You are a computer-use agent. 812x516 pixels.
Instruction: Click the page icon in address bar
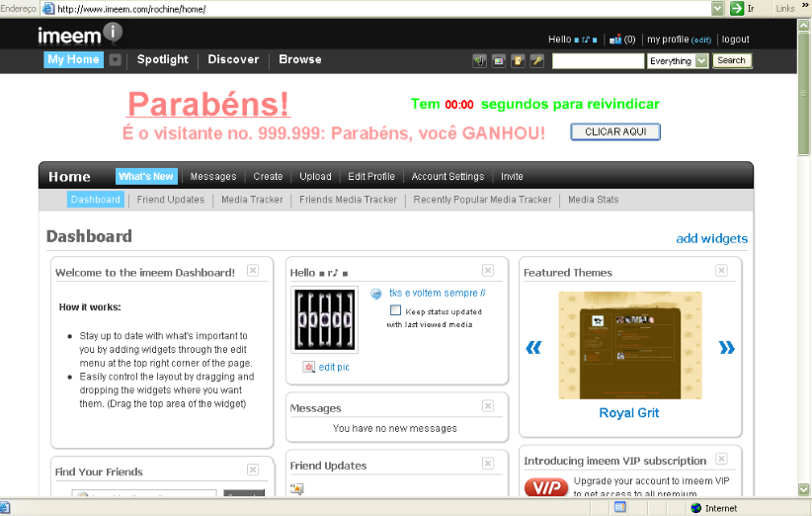click(x=48, y=9)
